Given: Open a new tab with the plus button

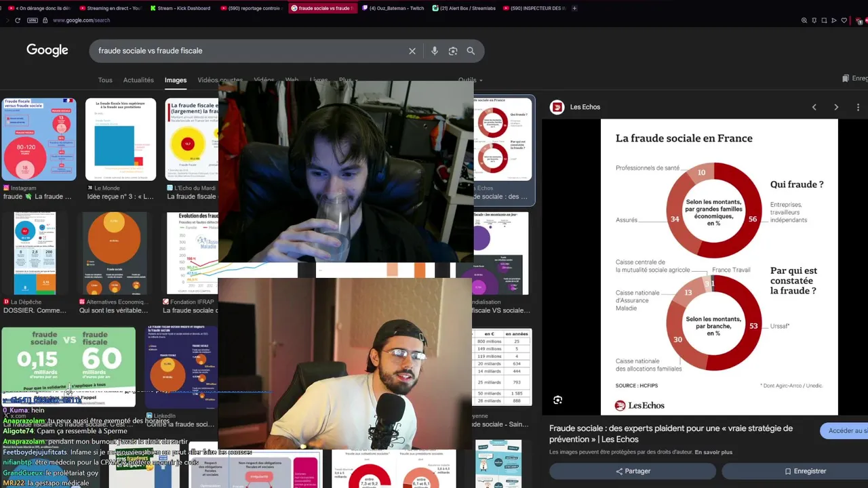Looking at the screenshot, I should coord(574,8).
